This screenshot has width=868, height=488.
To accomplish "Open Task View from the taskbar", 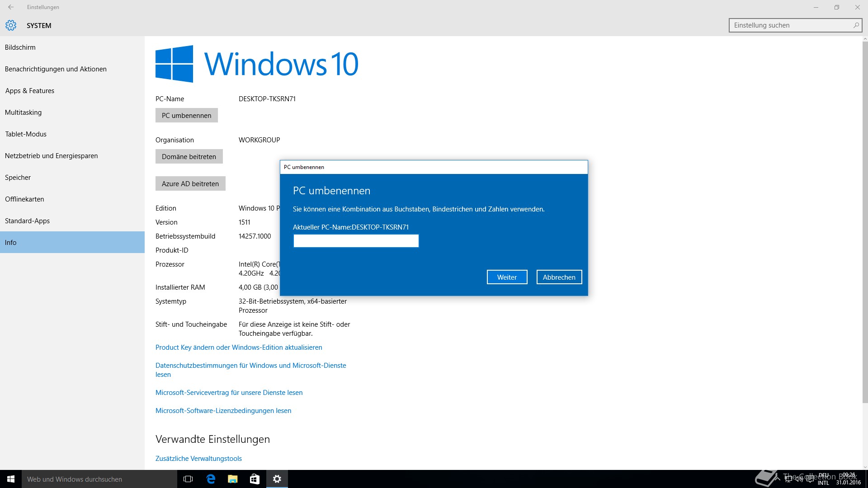I will click(188, 479).
